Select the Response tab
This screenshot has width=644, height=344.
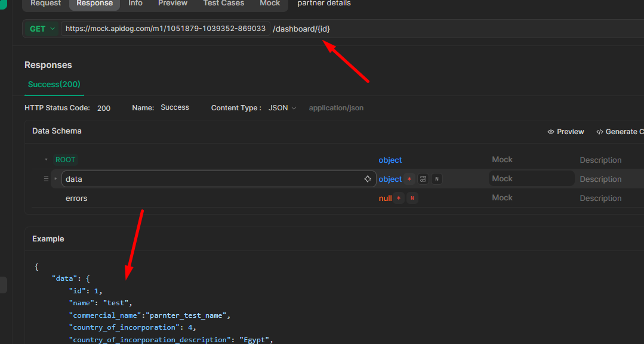[94, 4]
